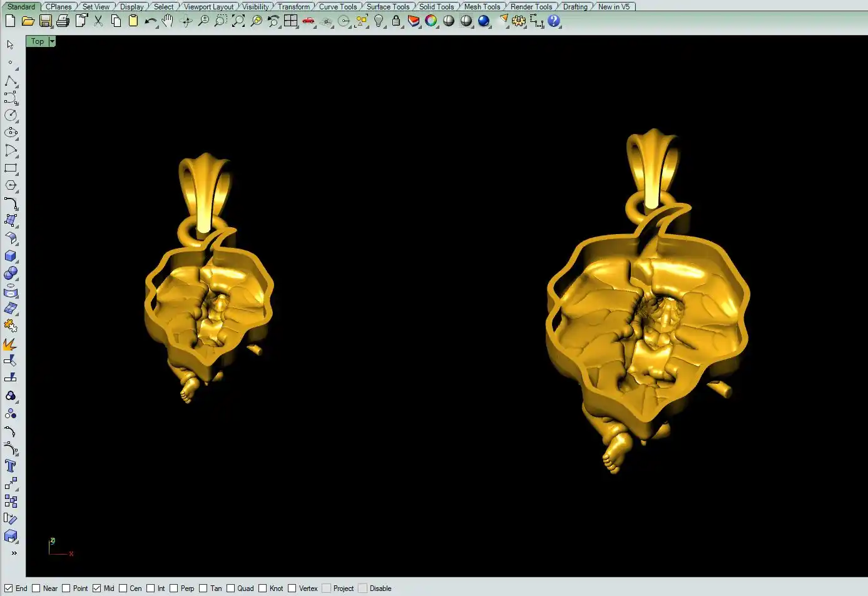Open the Surface Tools tab

coord(388,7)
